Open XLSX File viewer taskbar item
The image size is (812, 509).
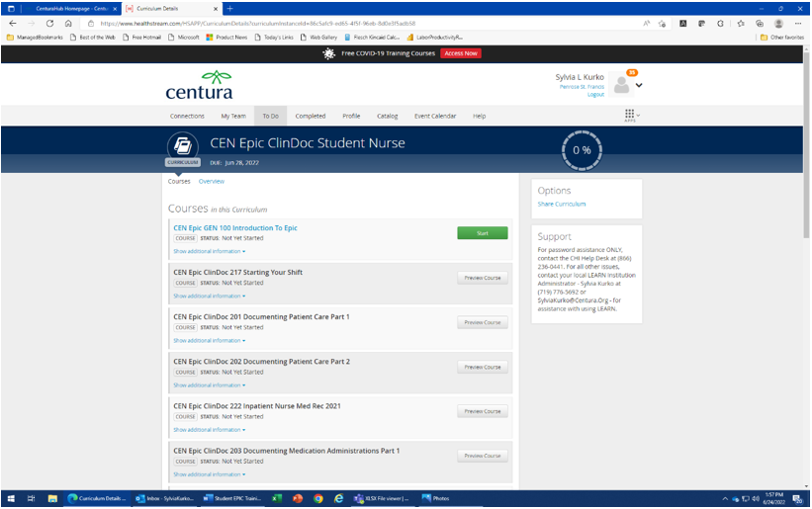pyautogui.click(x=382, y=499)
